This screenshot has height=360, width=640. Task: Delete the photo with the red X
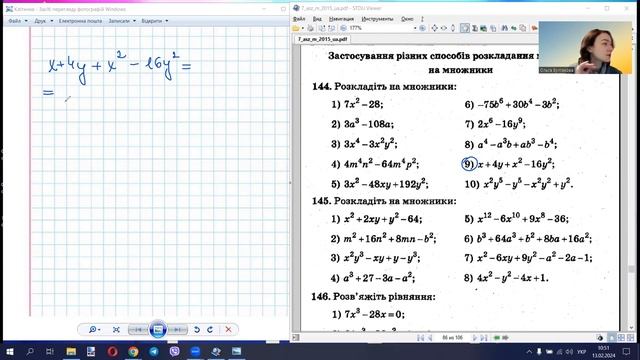(x=228, y=329)
